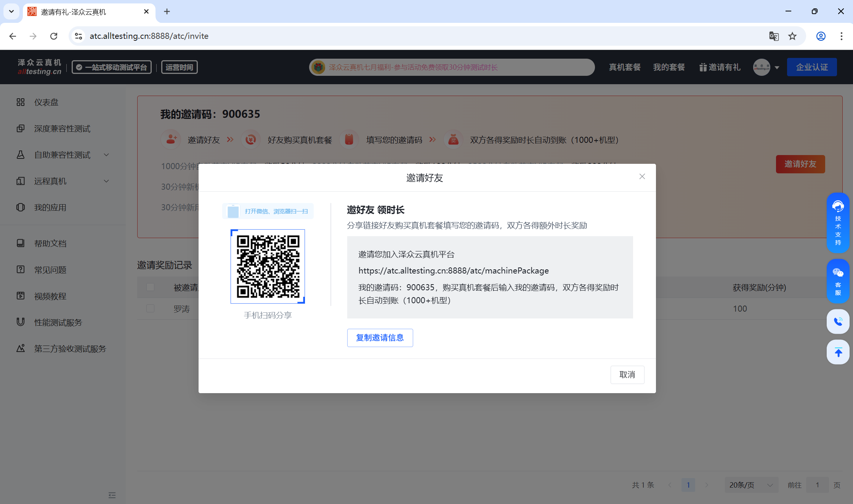This screenshot has width=853, height=504.
Task: Click the next page arrow
Action: click(x=707, y=485)
